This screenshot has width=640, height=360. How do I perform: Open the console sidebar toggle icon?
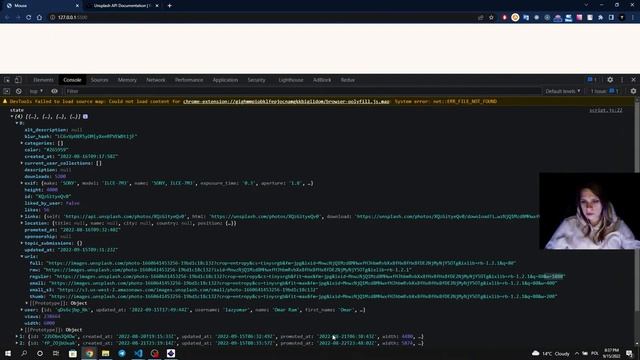pos(7,91)
